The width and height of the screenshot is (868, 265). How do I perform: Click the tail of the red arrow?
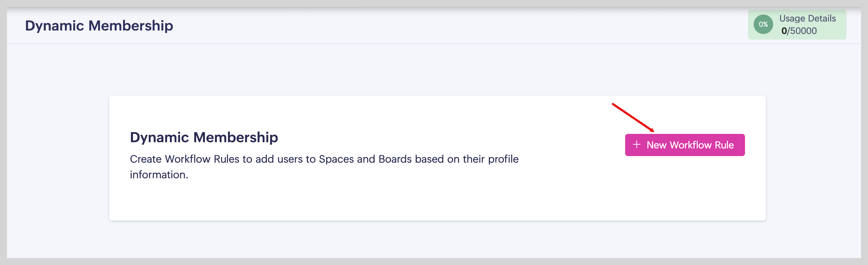click(614, 104)
